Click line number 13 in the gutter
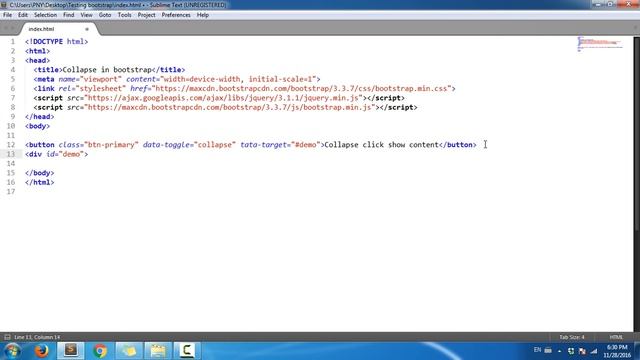Viewport: 640px width, 360px height. pos(11,154)
